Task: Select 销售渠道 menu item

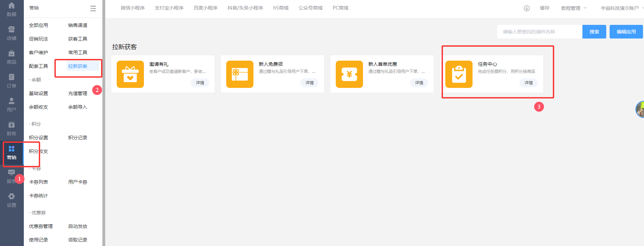Action: [78, 25]
